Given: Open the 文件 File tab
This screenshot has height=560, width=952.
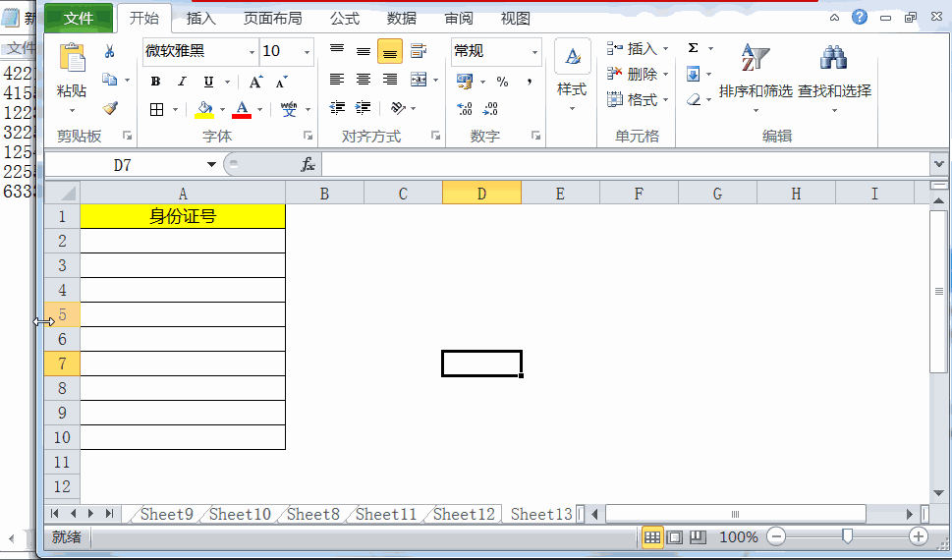Looking at the screenshot, I should [79, 19].
